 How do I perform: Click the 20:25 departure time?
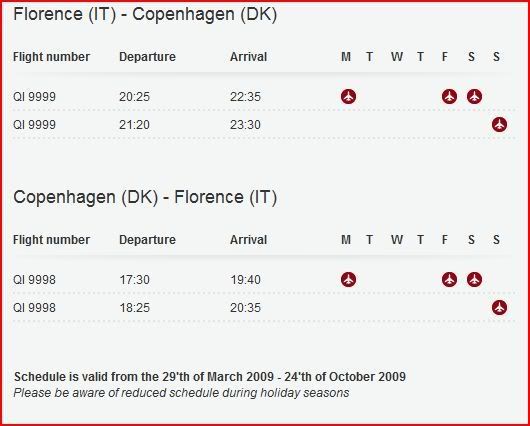pyautogui.click(x=134, y=97)
